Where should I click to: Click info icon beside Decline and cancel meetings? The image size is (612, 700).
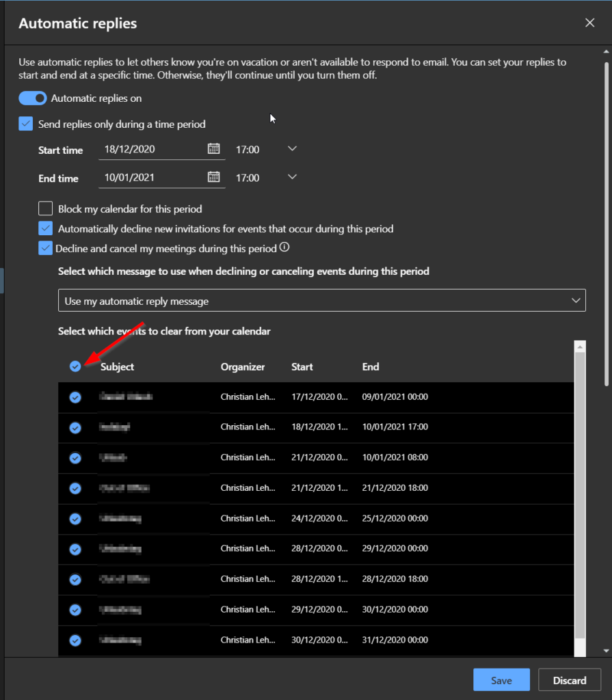[285, 248]
